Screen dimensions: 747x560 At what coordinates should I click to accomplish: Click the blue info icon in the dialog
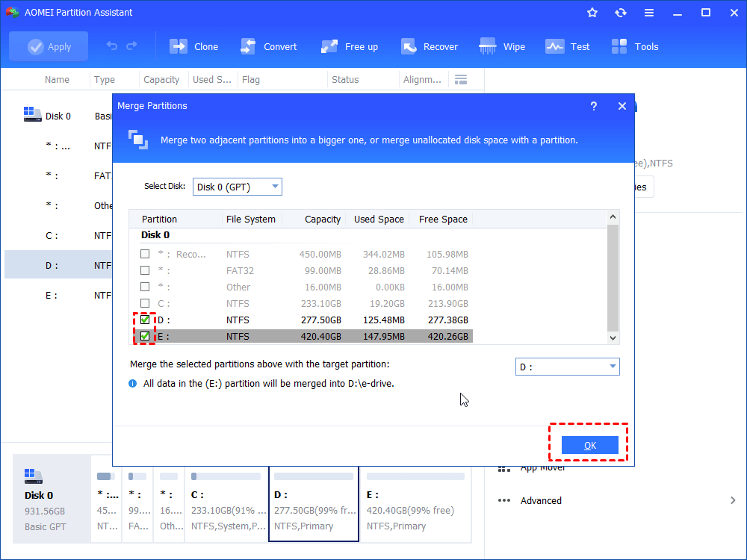point(132,384)
